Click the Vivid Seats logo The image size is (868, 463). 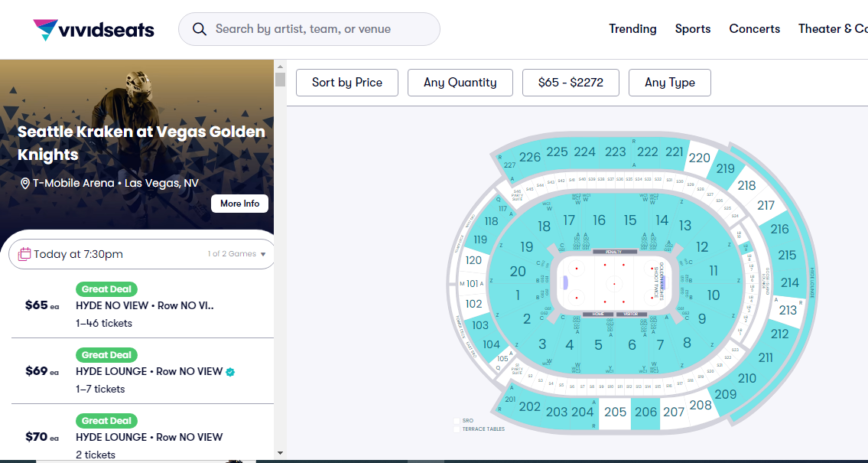(x=93, y=30)
